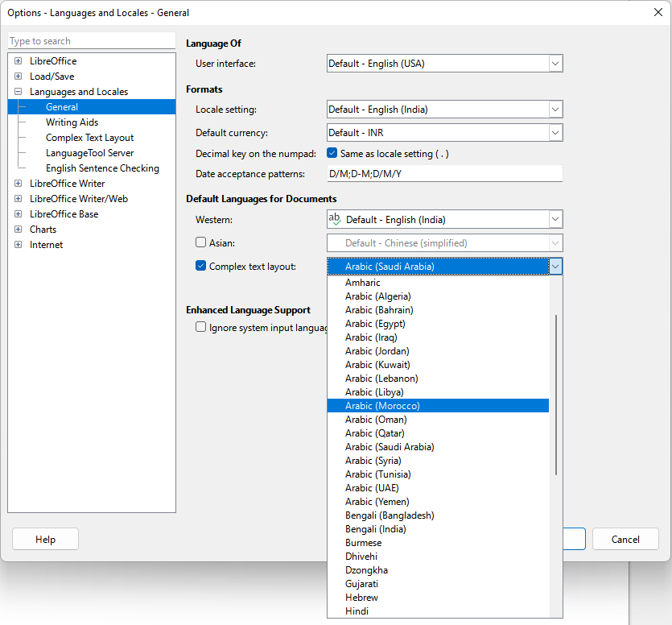Click the language list scrollbar thumb
Viewport: 672px width, 625px height.
tap(556, 395)
